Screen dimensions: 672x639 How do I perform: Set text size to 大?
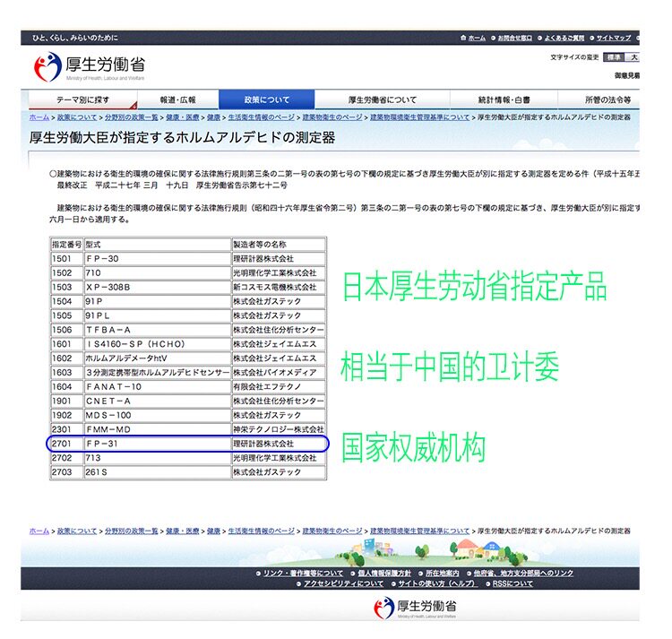(x=633, y=57)
